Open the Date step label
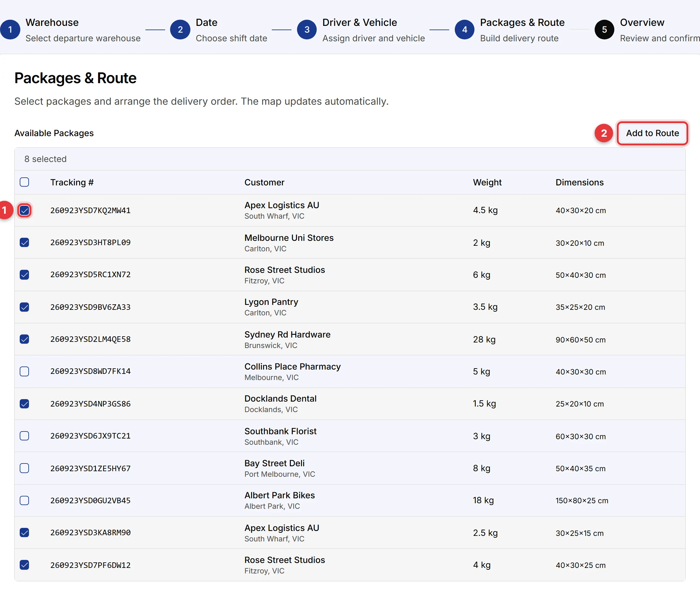 [x=206, y=22]
